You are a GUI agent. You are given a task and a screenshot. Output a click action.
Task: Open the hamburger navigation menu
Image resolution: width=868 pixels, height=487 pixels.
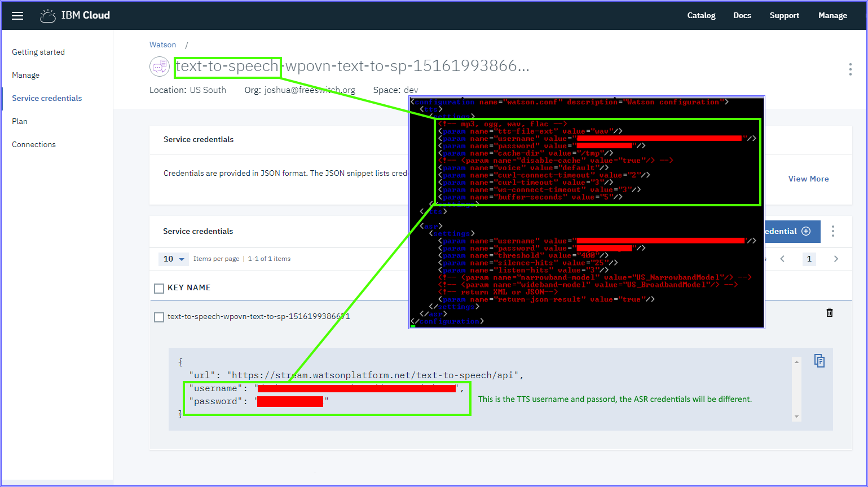point(17,16)
